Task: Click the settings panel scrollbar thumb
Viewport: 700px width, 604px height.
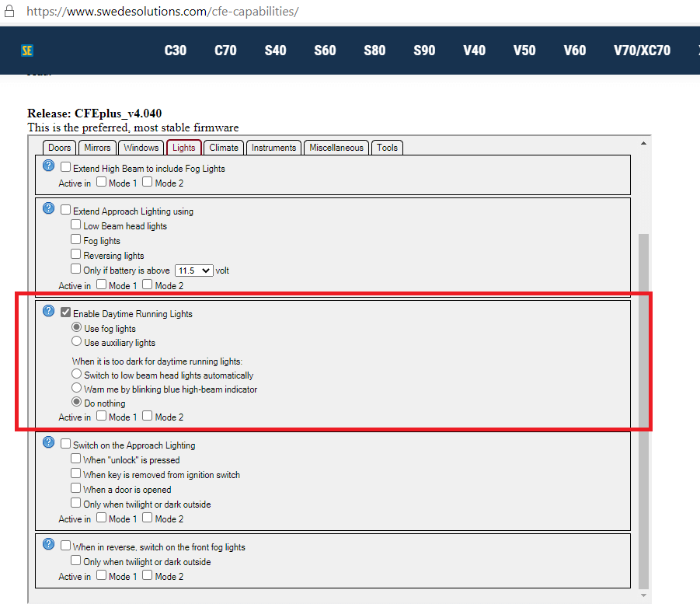Action: click(643, 411)
